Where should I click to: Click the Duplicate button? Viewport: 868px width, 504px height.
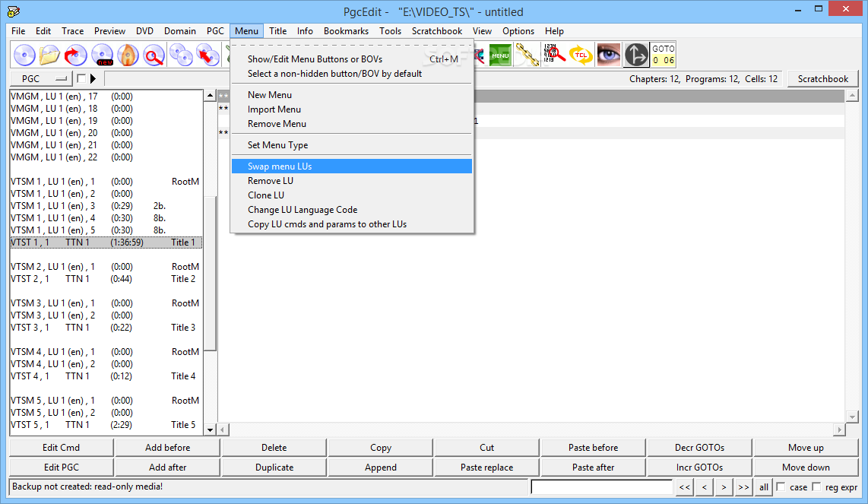274,468
